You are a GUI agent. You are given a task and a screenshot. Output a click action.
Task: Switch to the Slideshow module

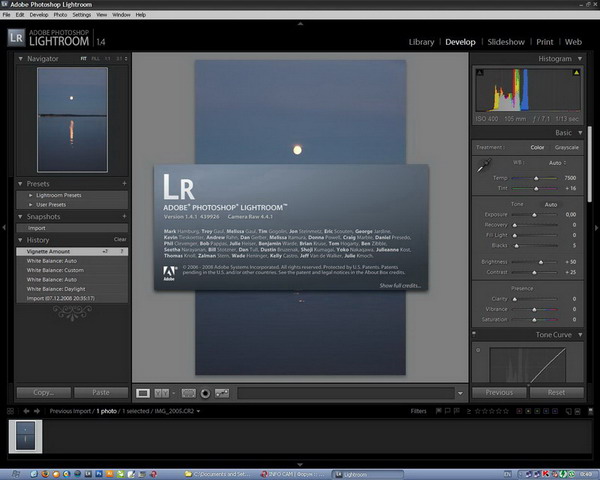pos(506,42)
